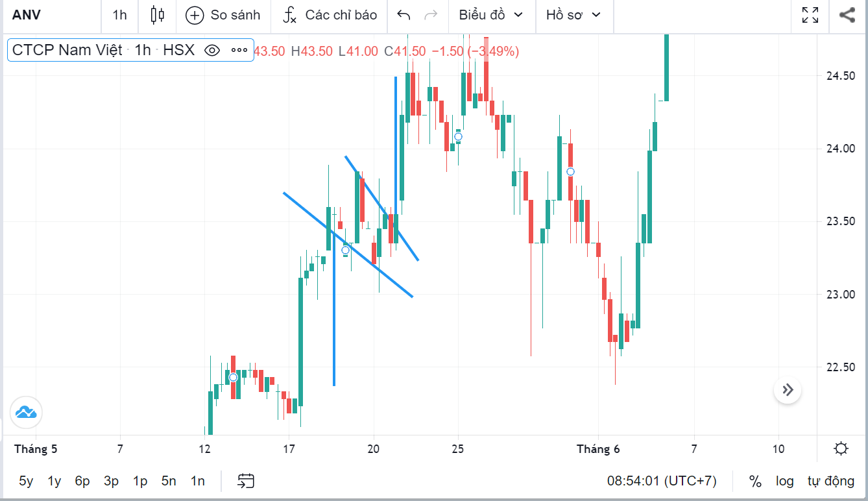Click the Tháng 5 date axis label
Screen dimensions: 868x501
coord(36,448)
